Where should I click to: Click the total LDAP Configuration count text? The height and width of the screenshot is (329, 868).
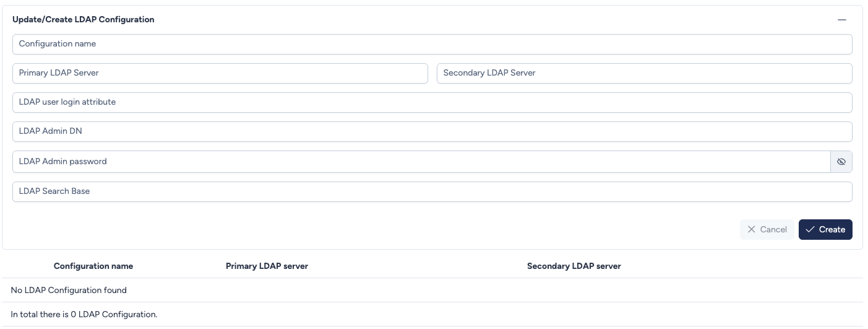pos(84,314)
